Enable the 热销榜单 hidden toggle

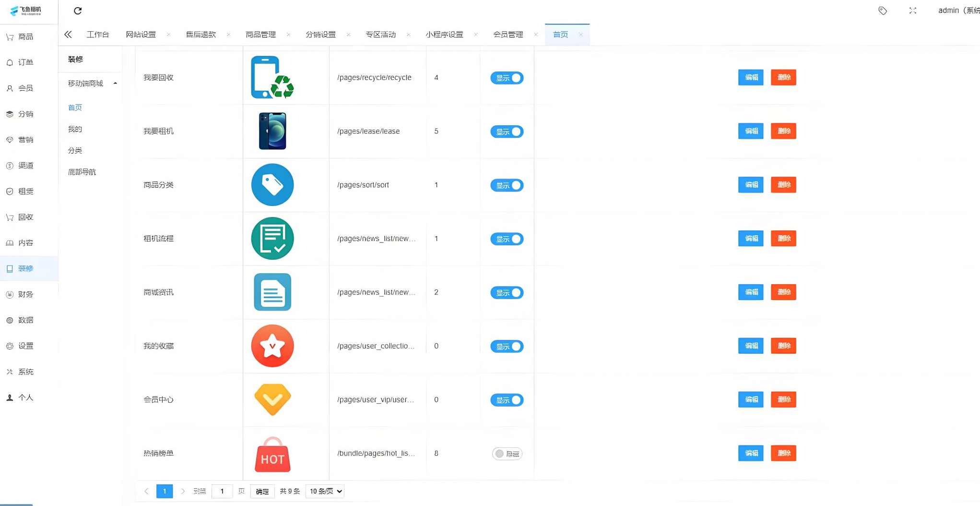point(507,453)
